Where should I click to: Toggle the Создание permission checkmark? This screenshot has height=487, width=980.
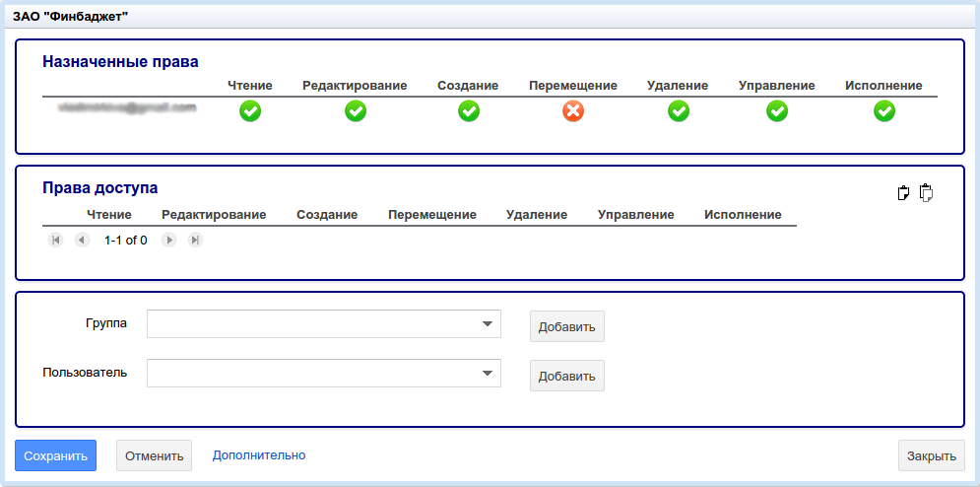[469, 111]
